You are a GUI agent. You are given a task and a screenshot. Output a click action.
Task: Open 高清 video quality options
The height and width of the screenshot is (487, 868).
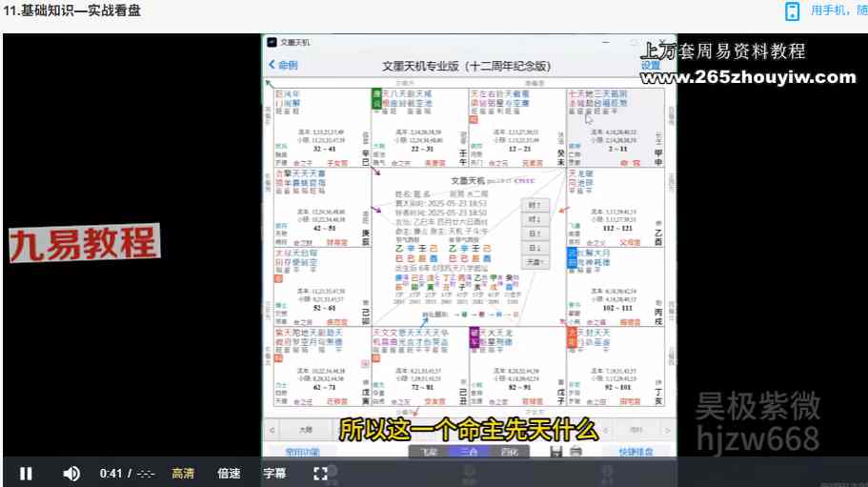tap(183, 473)
